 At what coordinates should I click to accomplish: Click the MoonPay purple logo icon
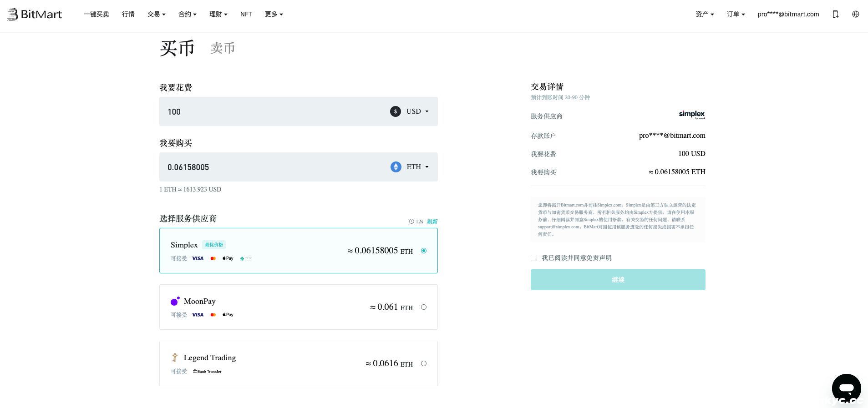(x=175, y=301)
